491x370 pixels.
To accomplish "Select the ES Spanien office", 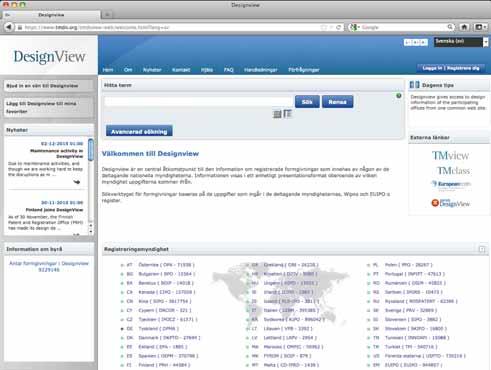I will tap(160, 356).
